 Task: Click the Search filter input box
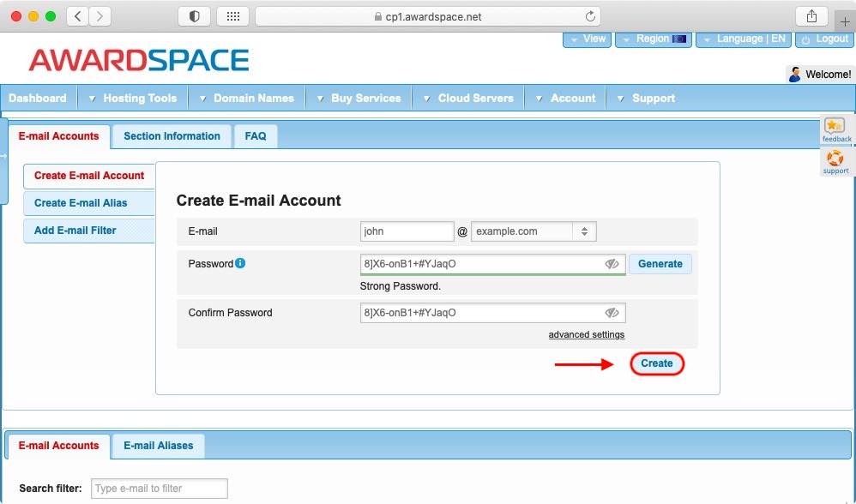pos(159,488)
